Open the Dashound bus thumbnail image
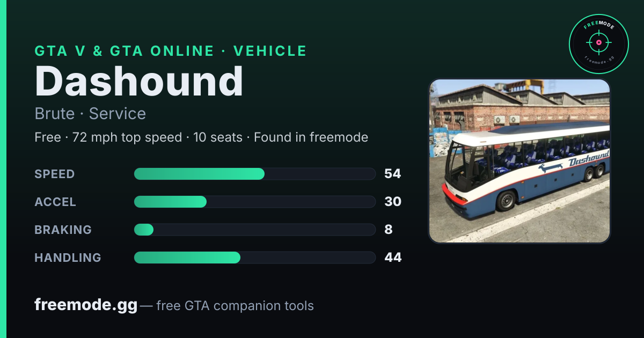The height and width of the screenshot is (338, 644). [519, 161]
